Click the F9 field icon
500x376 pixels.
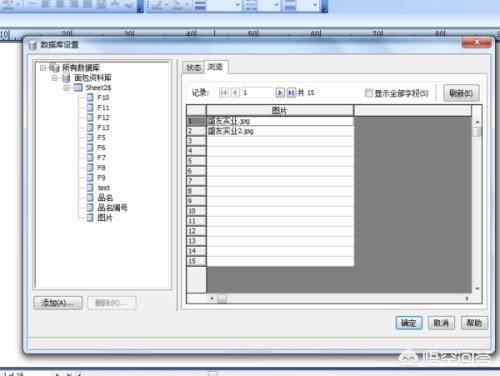pyautogui.click(x=90, y=177)
